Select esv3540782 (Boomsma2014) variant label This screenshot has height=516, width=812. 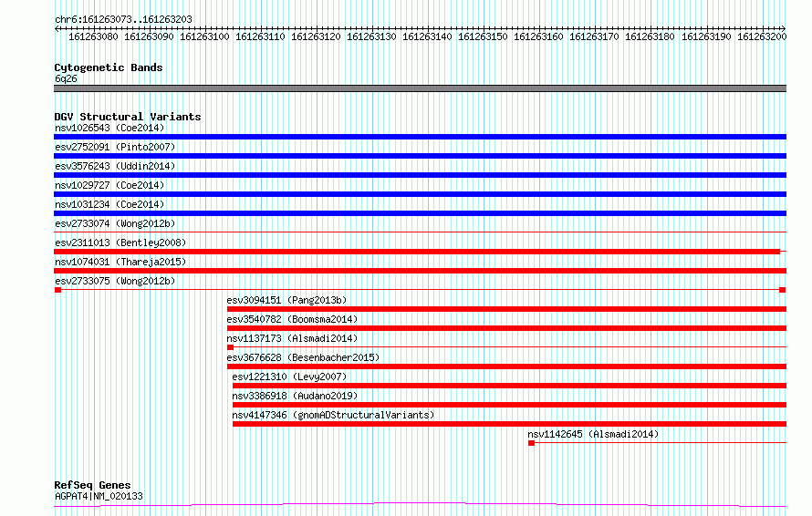point(292,319)
